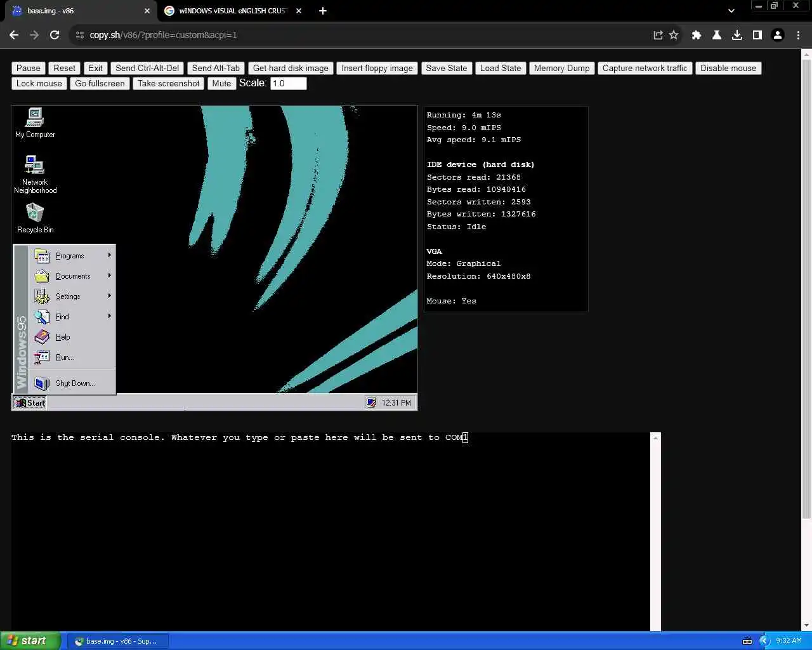Click the browser address bar URL
The image size is (812, 650).
click(163, 35)
